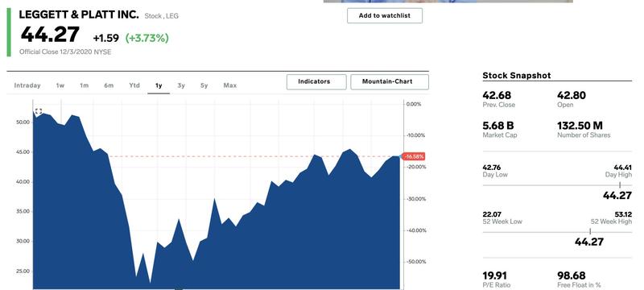644x290 pixels.
Task: Click the 42.80 Open value
Action: click(x=572, y=95)
